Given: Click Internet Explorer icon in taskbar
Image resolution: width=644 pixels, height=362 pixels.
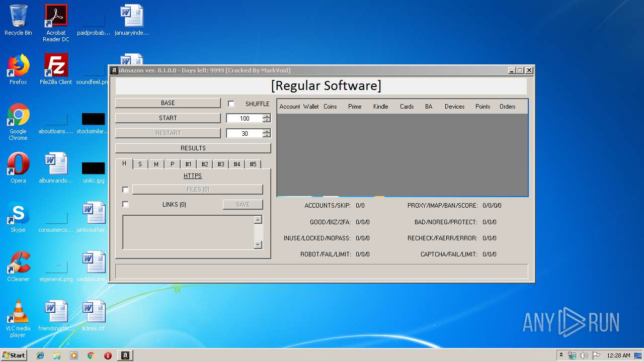Looking at the screenshot, I should click(x=40, y=355).
